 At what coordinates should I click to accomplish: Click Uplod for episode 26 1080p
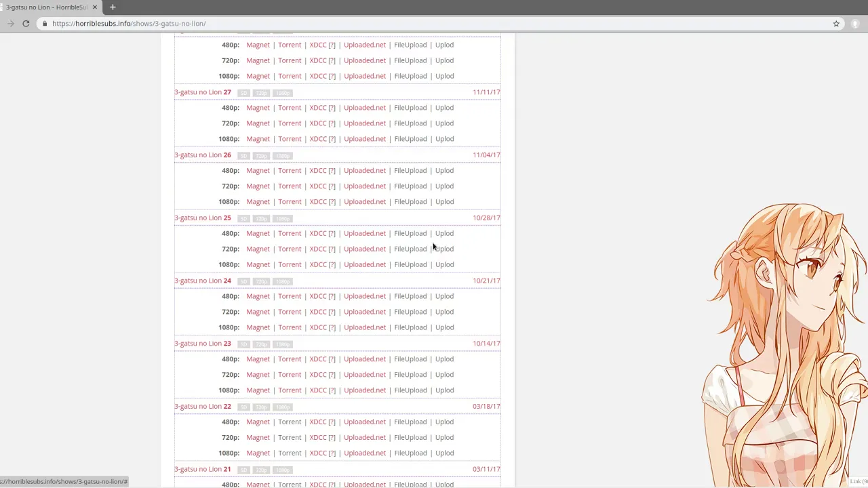[x=444, y=202]
